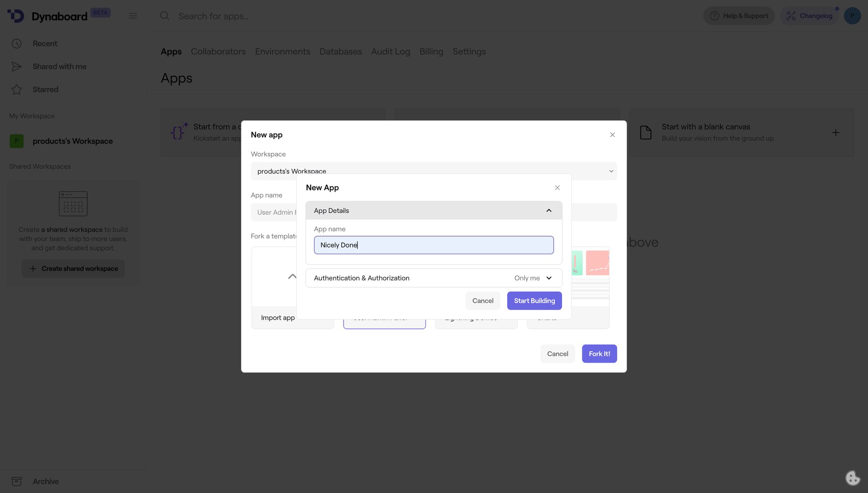The width and height of the screenshot is (868, 493).
Task: Click the Start Building button
Action: click(534, 301)
